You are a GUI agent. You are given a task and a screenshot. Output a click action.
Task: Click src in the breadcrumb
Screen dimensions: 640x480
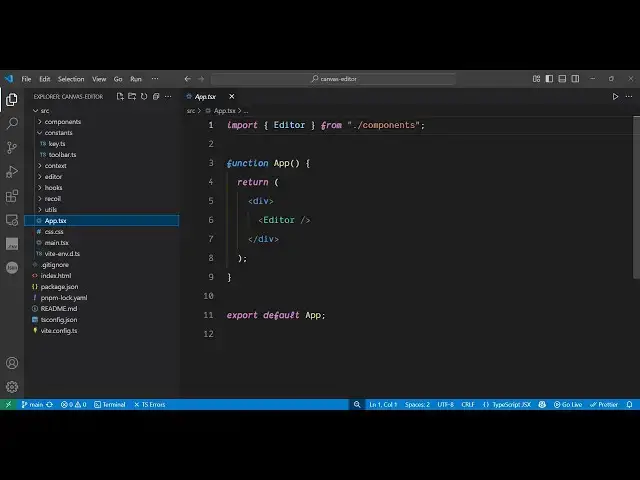click(191, 111)
